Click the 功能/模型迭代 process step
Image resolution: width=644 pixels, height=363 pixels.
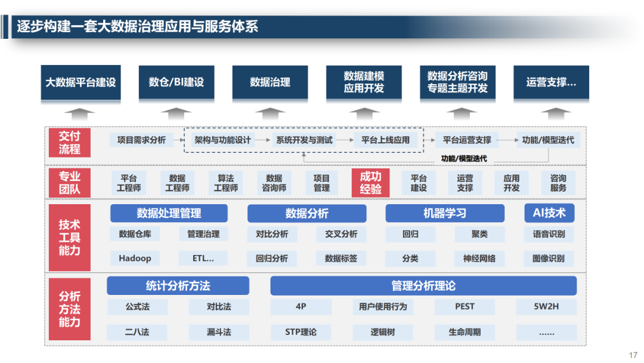(549, 140)
